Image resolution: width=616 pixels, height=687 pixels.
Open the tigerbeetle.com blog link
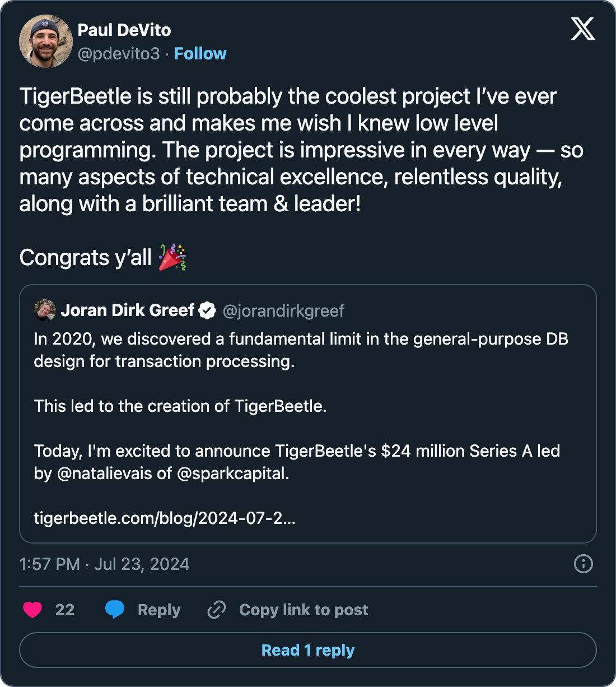165,518
